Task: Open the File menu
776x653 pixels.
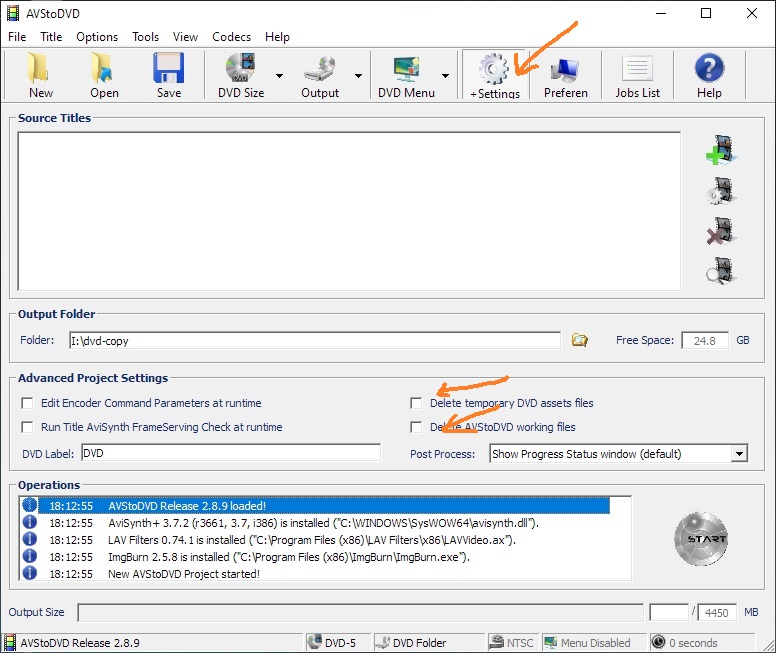Action: click(x=17, y=37)
